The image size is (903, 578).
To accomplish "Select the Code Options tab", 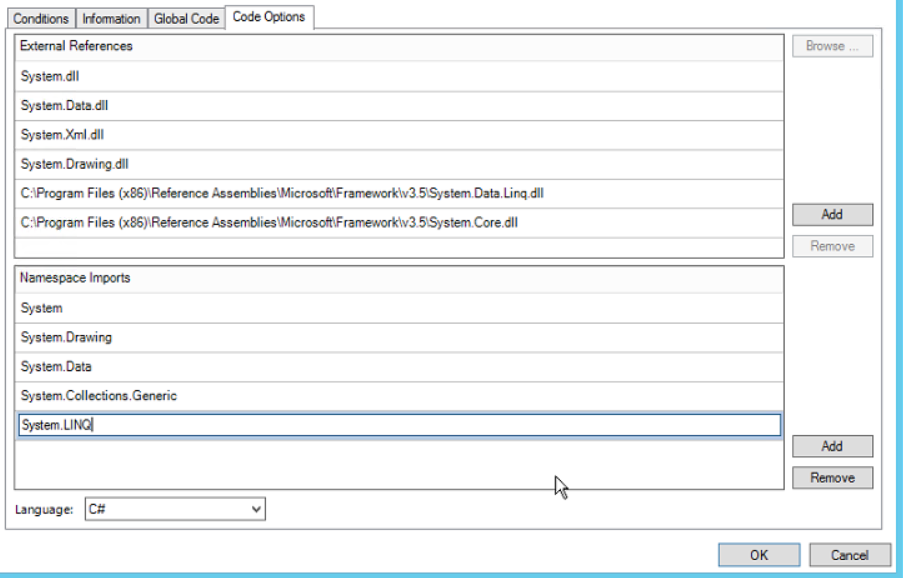I will pos(269,17).
